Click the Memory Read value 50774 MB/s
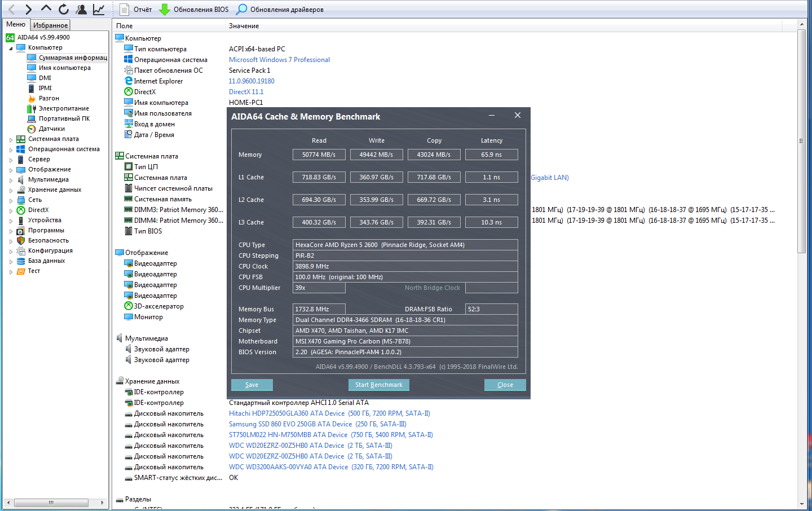The image size is (812, 511). pos(319,155)
